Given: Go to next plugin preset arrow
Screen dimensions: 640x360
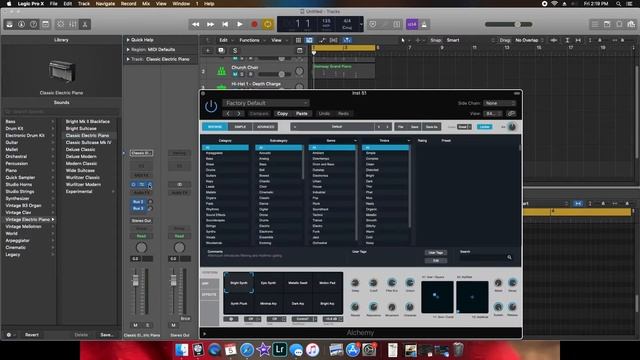Looking at the screenshot, I should (x=239, y=113).
